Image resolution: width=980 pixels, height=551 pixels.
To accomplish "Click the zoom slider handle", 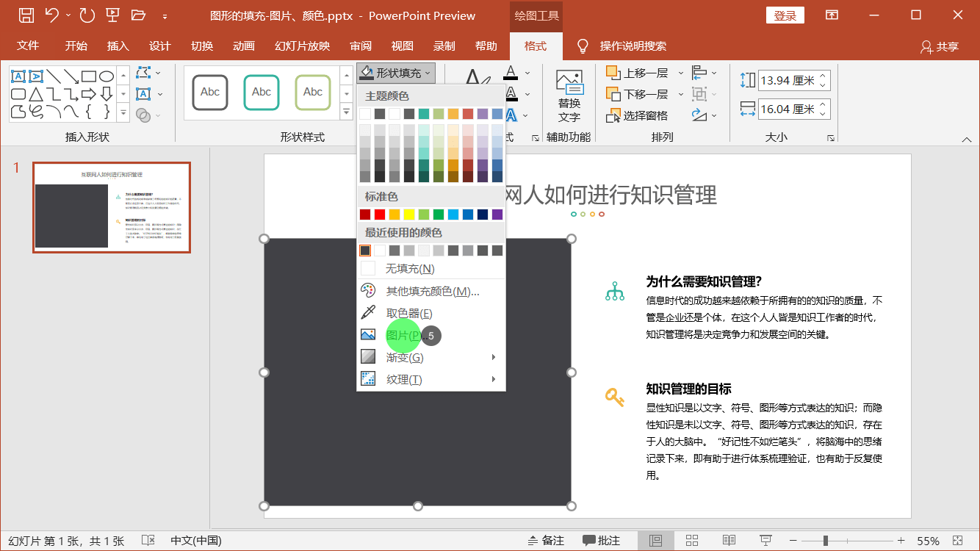I will (826, 541).
